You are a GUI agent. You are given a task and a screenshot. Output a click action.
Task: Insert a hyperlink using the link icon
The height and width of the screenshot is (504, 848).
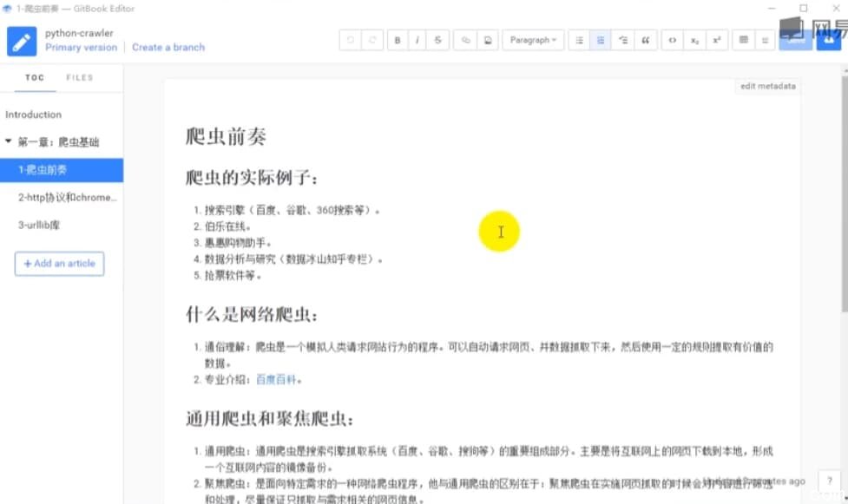464,40
